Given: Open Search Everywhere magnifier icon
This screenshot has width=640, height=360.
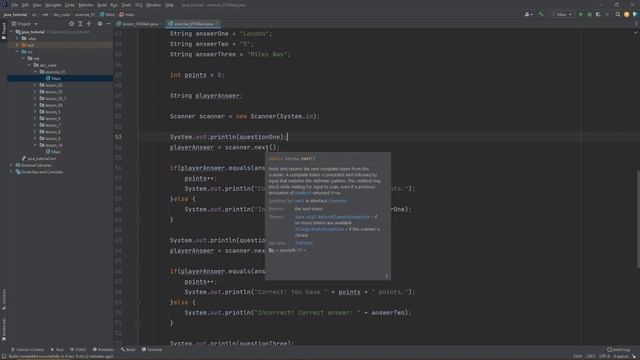Looking at the screenshot, I should (x=618, y=14).
